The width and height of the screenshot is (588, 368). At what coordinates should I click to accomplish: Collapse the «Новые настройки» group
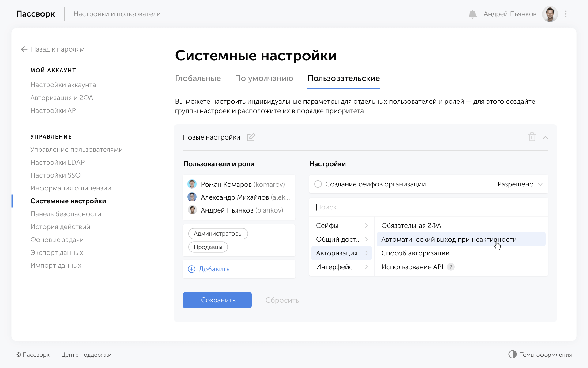pos(545,137)
